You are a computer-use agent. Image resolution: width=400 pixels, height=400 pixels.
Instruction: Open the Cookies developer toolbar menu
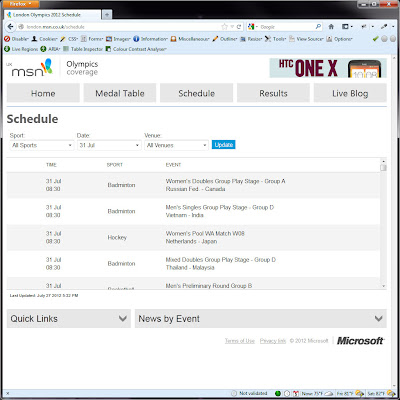click(45, 39)
